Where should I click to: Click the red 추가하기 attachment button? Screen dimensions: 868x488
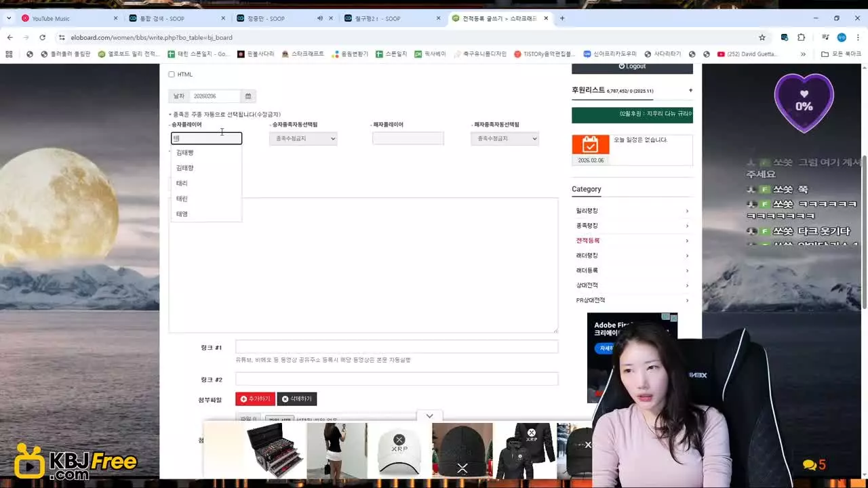255,399
